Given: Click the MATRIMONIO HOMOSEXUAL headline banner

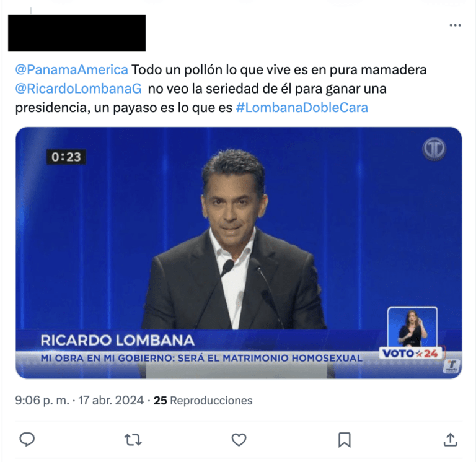Looking at the screenshot, I should coord(201,358).
